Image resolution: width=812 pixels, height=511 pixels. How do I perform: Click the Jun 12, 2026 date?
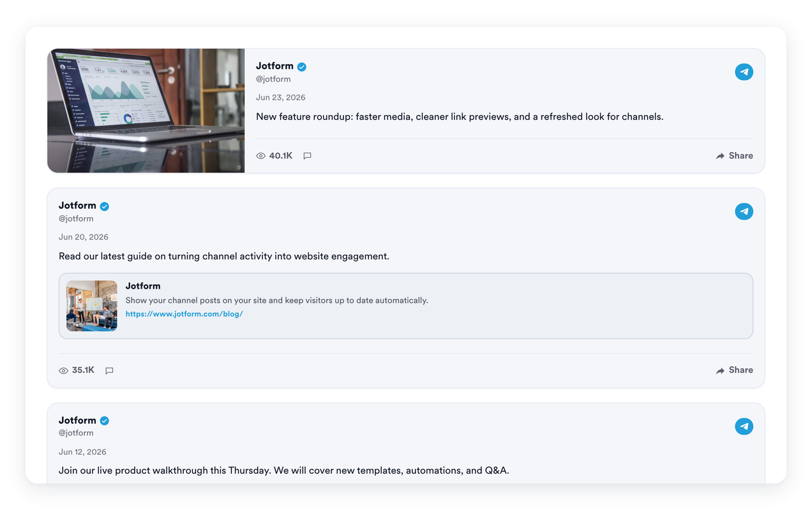(x=84, y=452)
